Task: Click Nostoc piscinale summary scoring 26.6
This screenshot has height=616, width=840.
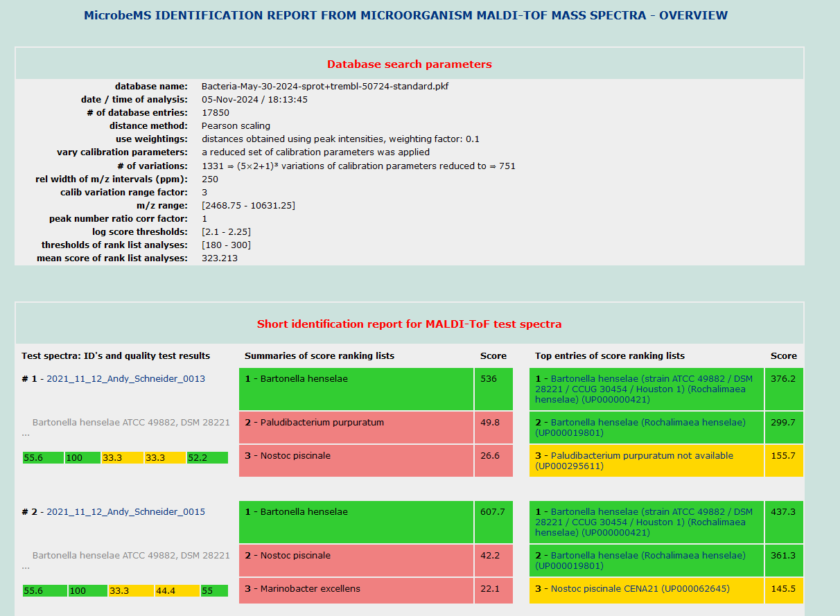Action: click(x=356, y=460)
